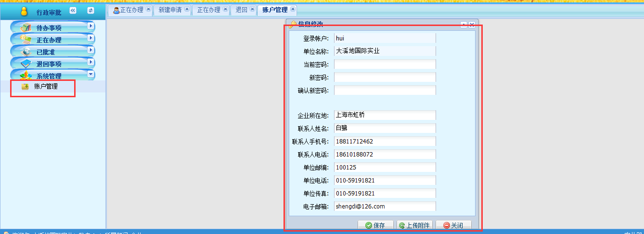Viewport: 644px width, 234px height.
Task: Click the 电子邮箱 input field
Action: tap(385, 207)
